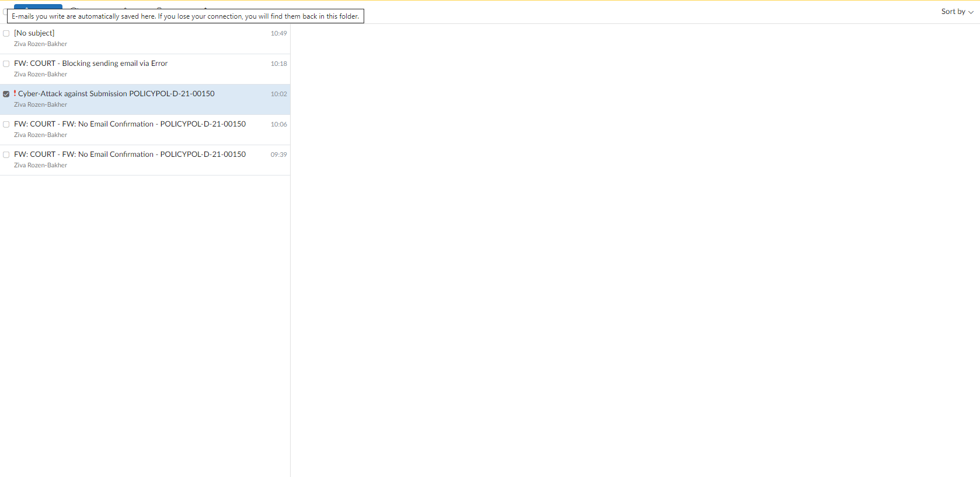Click the red high-importance mark on Cyber-Attack email
Screen dimensions: 980x477
[15, 93]
